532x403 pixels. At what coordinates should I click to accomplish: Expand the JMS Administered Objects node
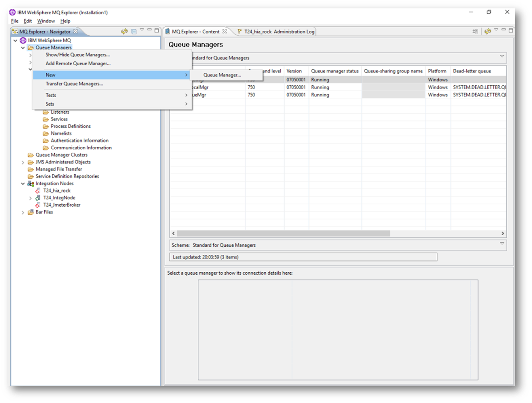click(23, 162)
